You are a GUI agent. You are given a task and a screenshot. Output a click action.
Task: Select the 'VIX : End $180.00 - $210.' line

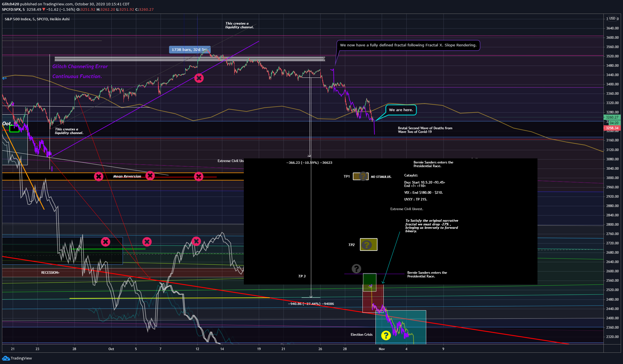click(424, 193)
